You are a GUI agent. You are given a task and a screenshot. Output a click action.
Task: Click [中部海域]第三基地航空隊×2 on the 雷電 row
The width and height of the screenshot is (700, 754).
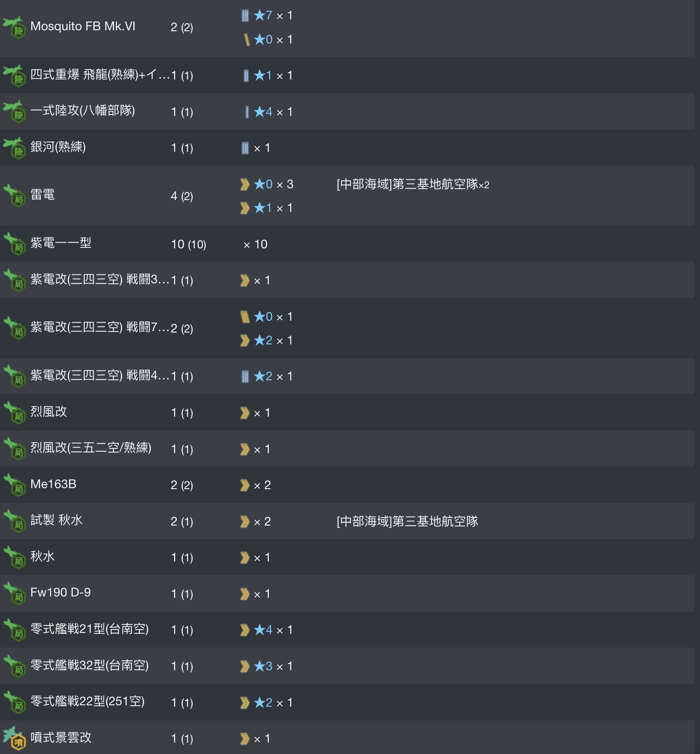(x=412, y=184)
